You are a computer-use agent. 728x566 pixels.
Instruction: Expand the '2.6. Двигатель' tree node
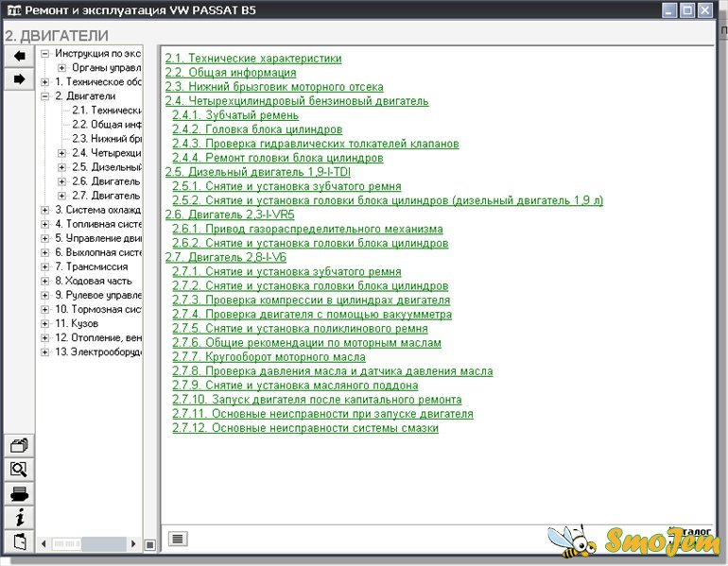point(61,181)
